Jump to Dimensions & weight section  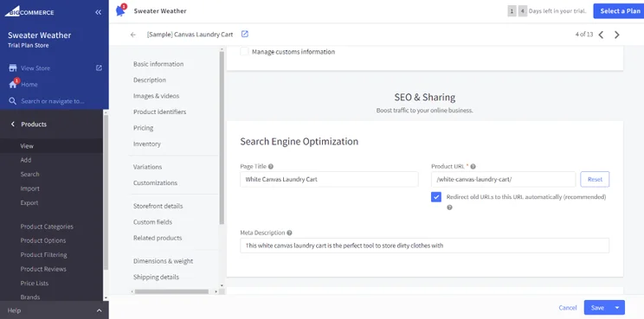(x=163, y=261)
